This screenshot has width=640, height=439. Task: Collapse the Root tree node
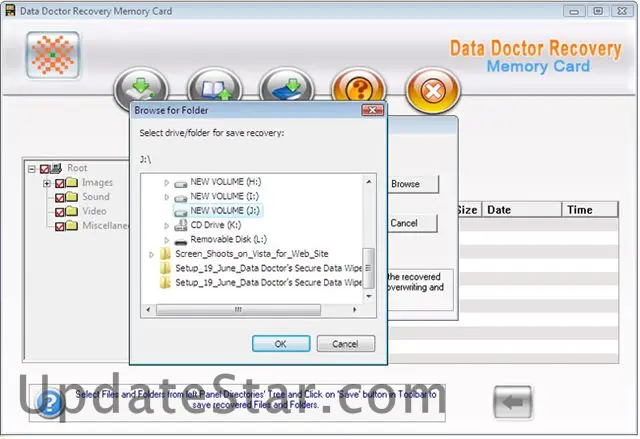click(x=32, y=169)
